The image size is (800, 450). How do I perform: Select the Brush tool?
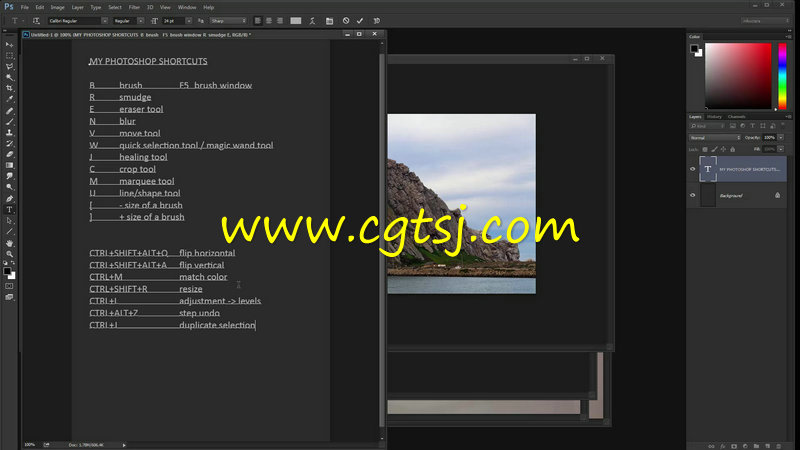9,121
